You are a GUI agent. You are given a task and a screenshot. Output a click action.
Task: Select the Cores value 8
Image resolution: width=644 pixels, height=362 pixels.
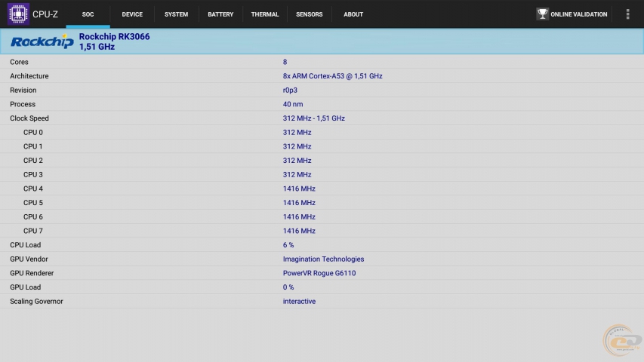(285, 62)
